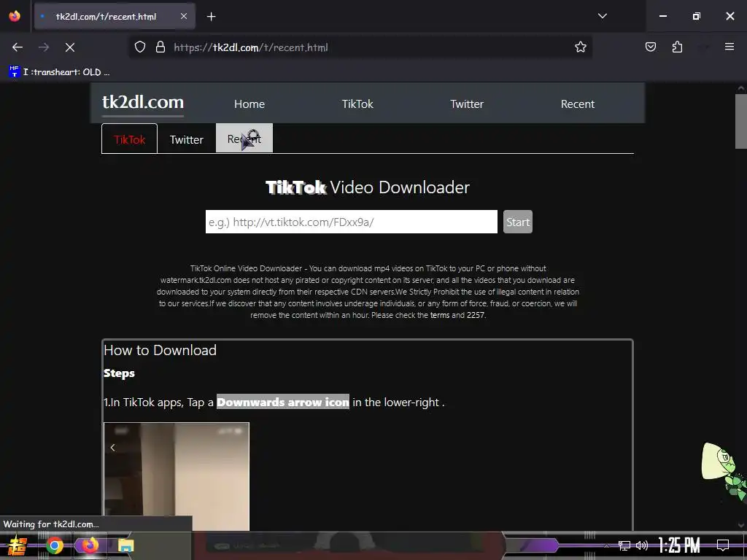747x560 pixels.
Task: Click the 'How to Download' heading
Action: coord(160,351)
